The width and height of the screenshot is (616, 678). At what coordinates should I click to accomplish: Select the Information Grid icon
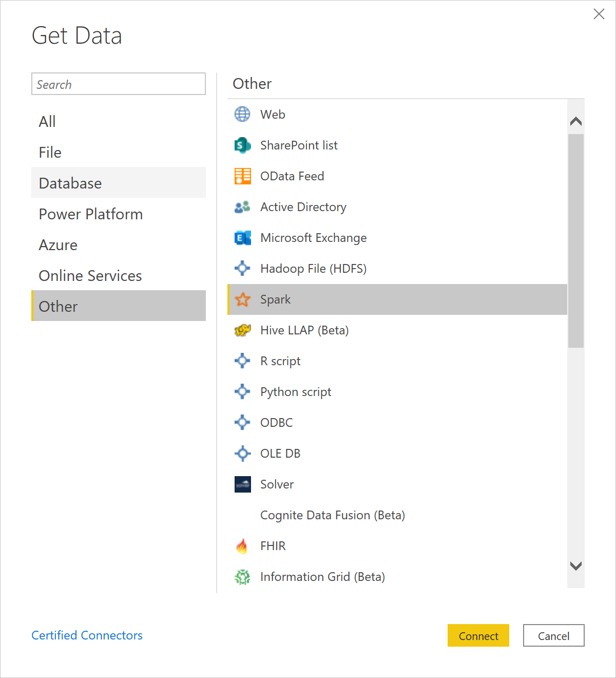[x=242, y=577]
